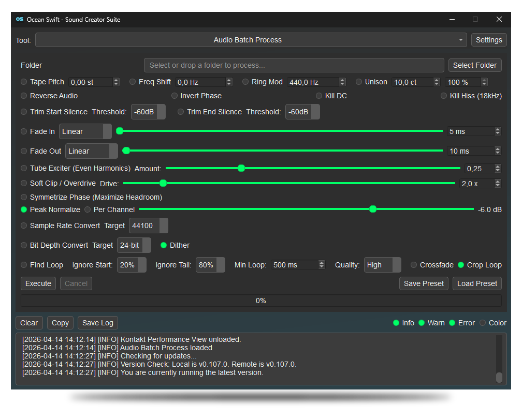
Task: Open the Settings button
Action: tap(488, 40)
